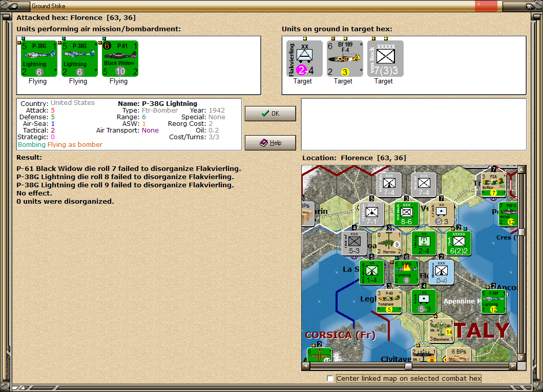Click the XXXVI Mtn 7-4 corps on map
Image resolution: width=543 pixels, height=392 pixels.
point(389,185)
